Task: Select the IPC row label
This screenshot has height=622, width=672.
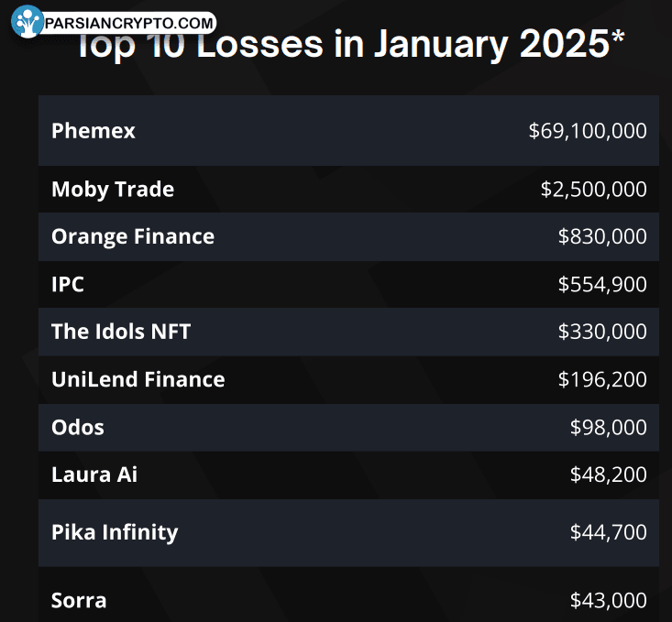Action: point(68,285)
